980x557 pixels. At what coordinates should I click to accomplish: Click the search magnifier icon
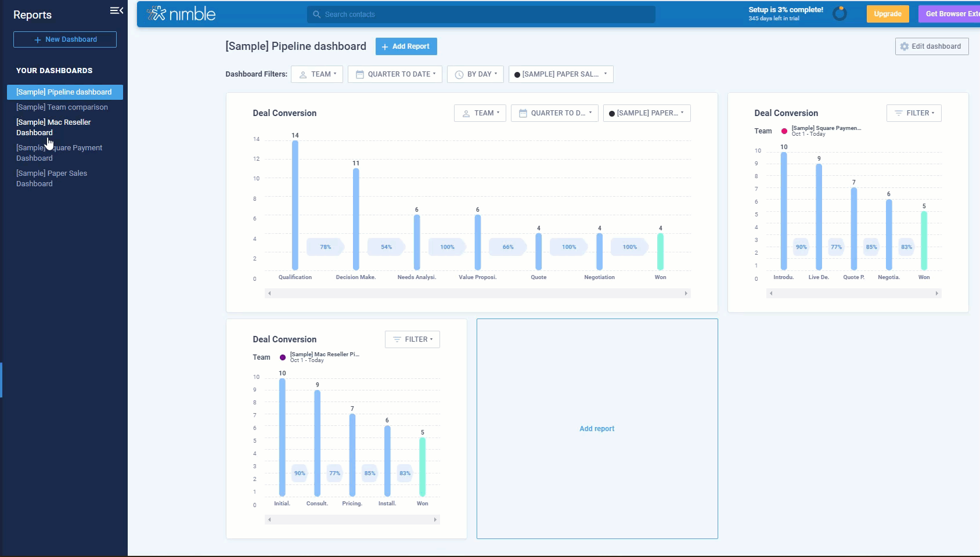[316, 15]
